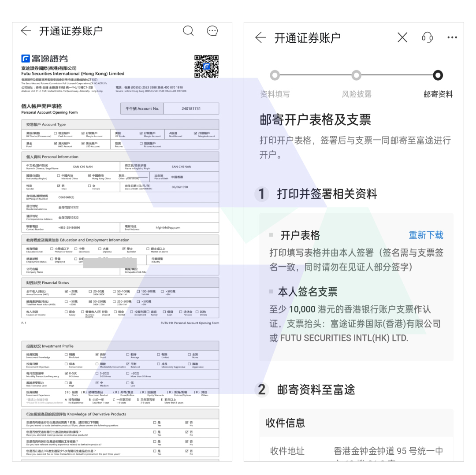Screen dimensions: 476x475
Task: Click SAN CHI NAN in the Chinese name field
Action: point(83,167)
